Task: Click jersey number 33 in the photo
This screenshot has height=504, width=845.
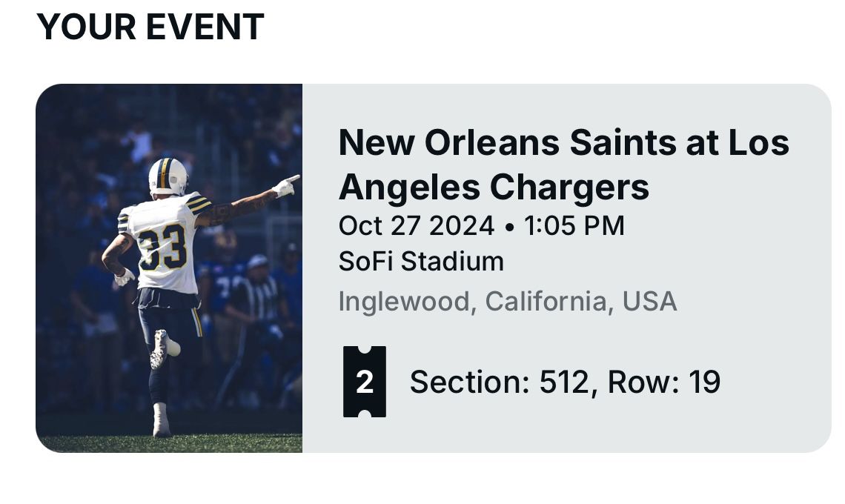Action: (x=163, y=248)
